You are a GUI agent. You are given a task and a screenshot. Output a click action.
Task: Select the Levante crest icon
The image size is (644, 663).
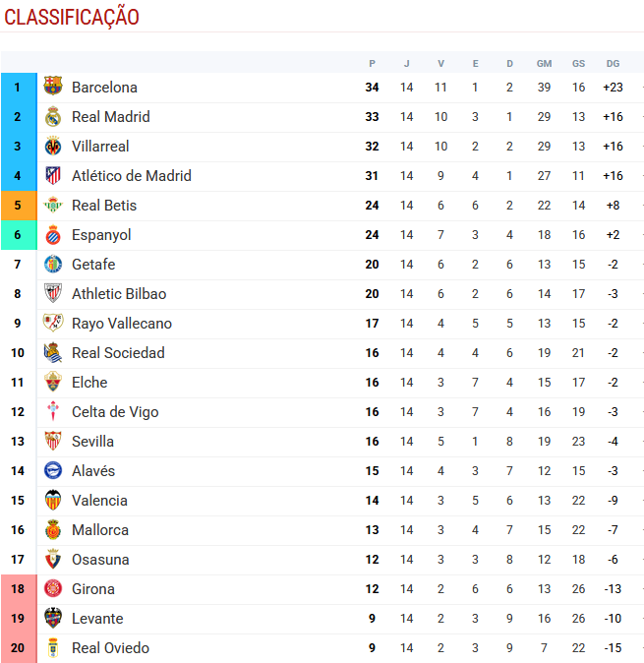click(x=53, y=619)
